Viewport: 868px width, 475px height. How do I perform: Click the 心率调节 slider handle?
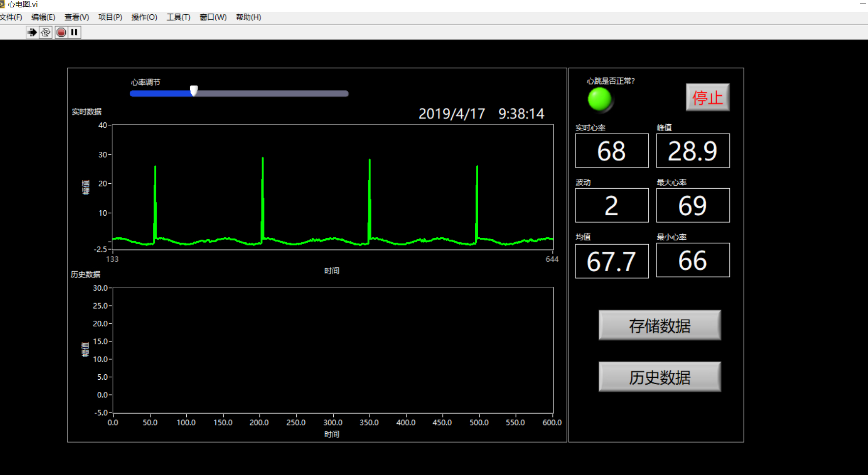194,91
